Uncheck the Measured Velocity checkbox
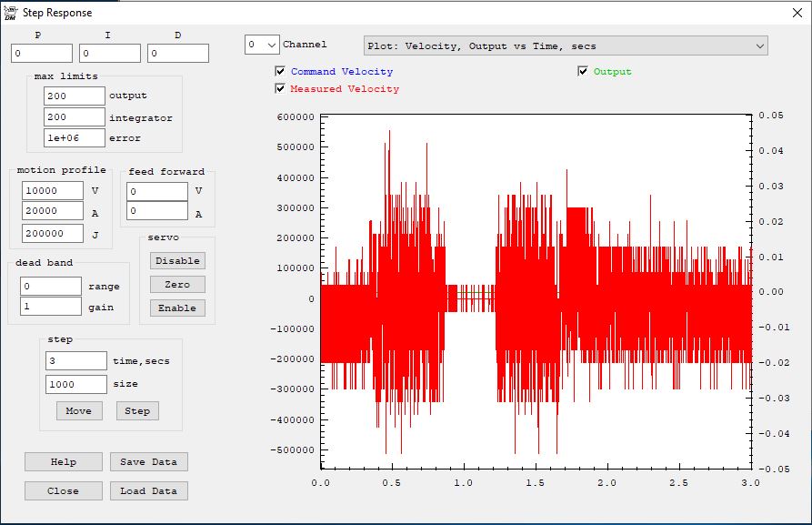Viewport: 812px width, 525px height. pyautogui.click(x=281, y=89)
